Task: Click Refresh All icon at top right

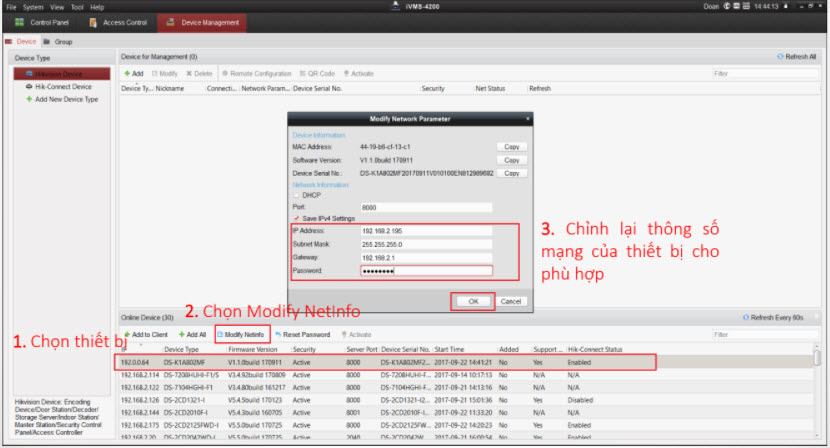Action: 781,57
